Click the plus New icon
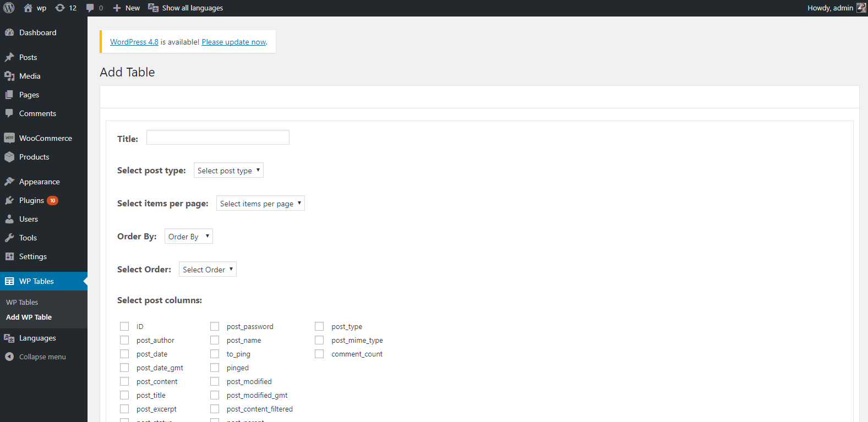Screen dimensions: 868x422 (x=117, y=8)
